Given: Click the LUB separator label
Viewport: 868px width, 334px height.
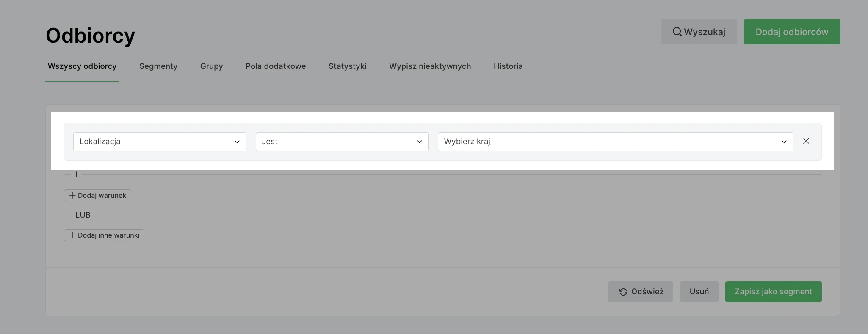Looking at the screenshot, I should [83, 215].
